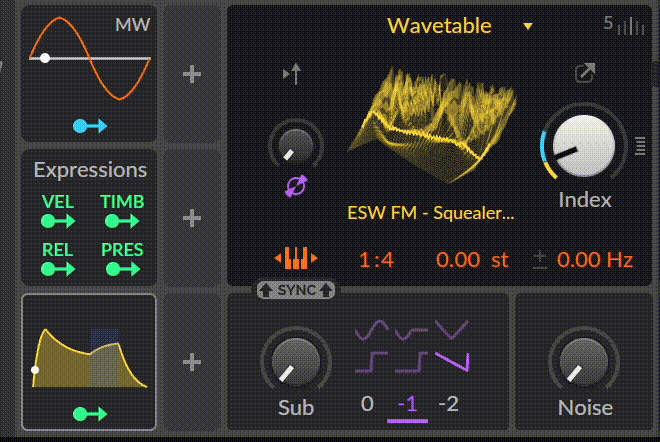Click the REL expression routing arrow
The width and height of the screenshot is (660, 442).
[x=58, y=269]
